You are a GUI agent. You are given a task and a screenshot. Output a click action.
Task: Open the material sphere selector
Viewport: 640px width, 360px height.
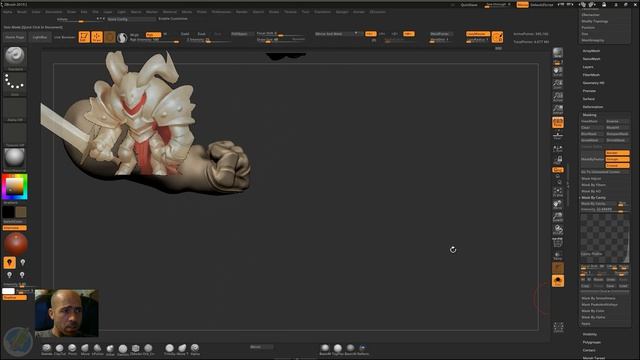click(x=15, y=158)
